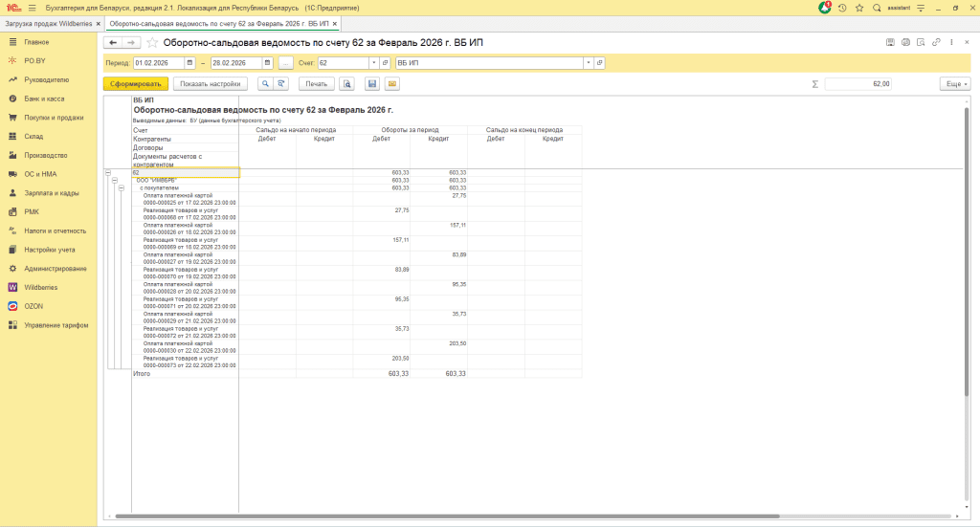Click the organization field ВБ ИП

click(x=488, y=63)
